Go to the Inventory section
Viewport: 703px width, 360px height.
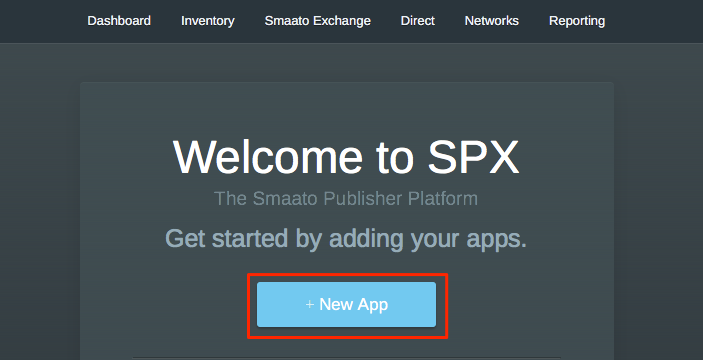(x=208, y=21)
